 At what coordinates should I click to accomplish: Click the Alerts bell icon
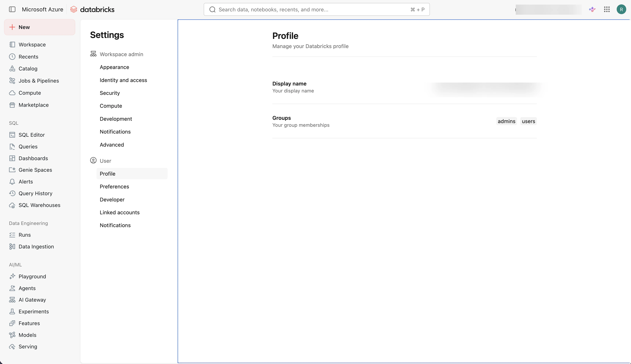tap(12, 181)
